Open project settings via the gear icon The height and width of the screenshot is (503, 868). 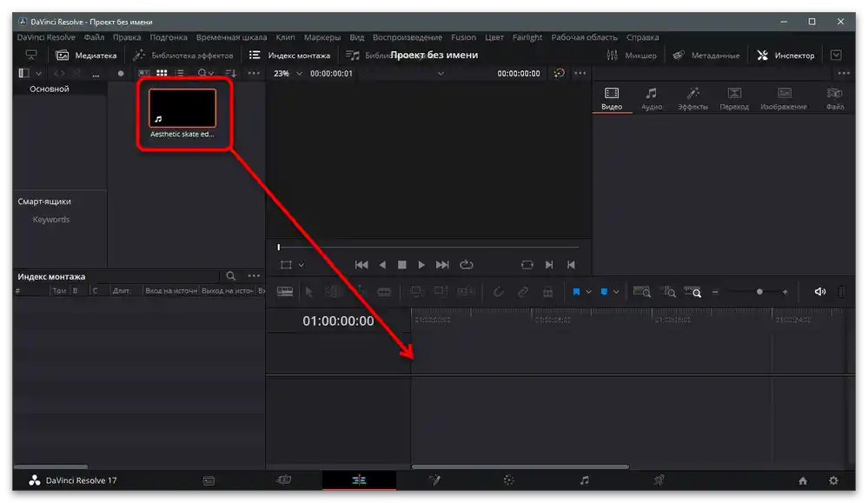(833, 481)
